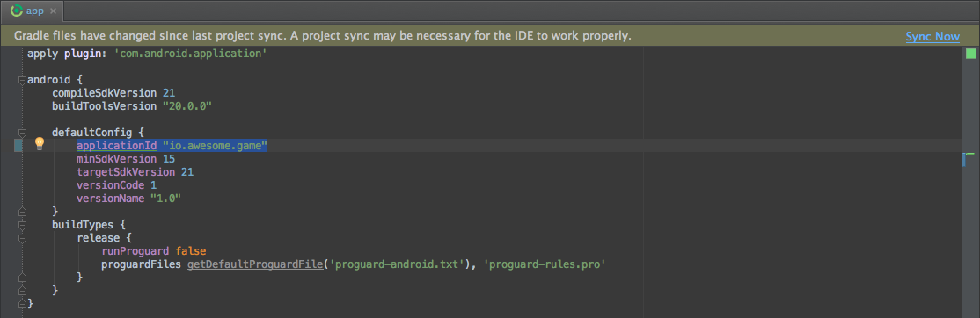Click the Gradle files changed notification banner text
Image resolution: width=980 pixels, height=318 pixels.
(x=323, y=36)
